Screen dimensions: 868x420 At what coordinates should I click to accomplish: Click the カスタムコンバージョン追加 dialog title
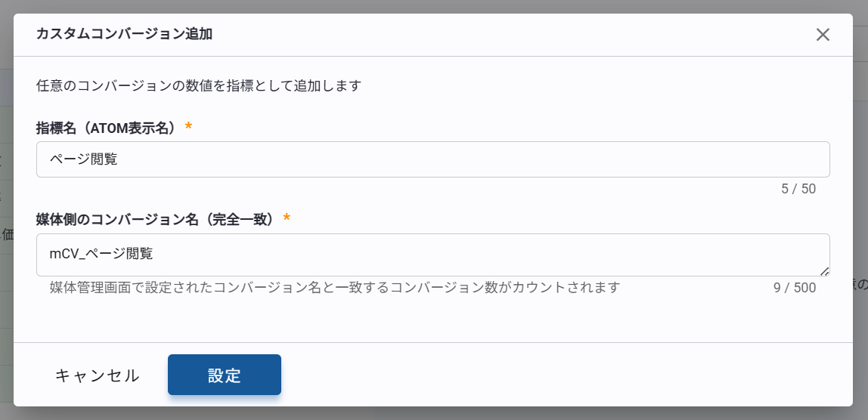[x=124, y=34]
